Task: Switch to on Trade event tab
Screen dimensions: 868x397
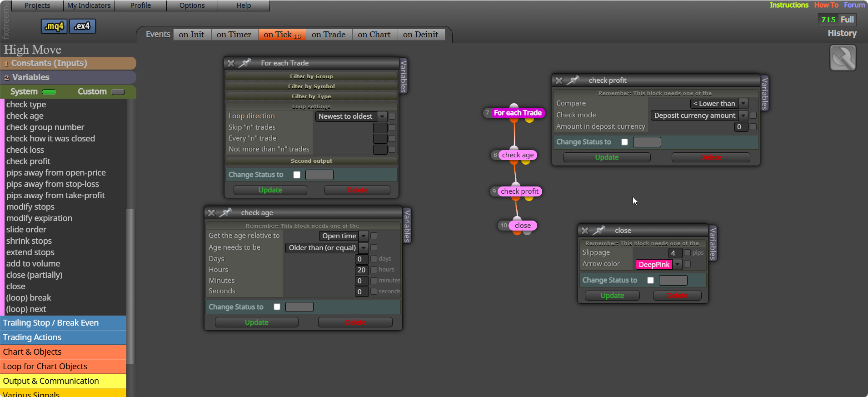Action: tap(329, 35)
